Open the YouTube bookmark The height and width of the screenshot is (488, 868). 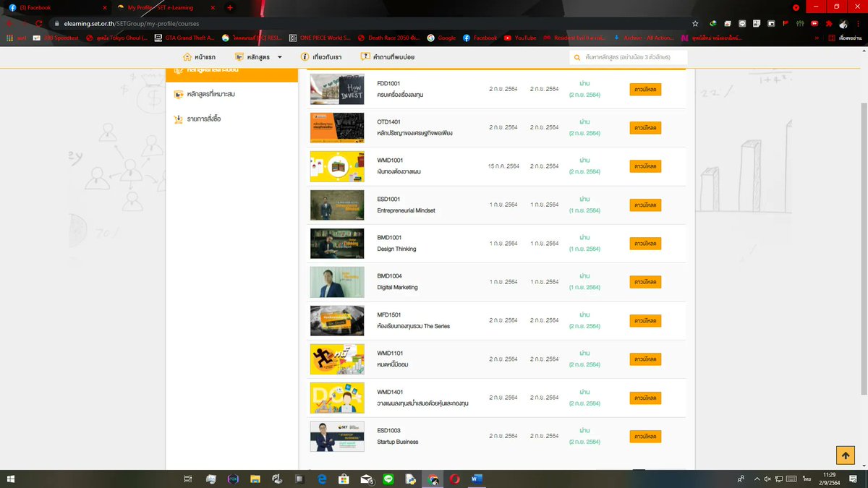pyautogui.click(x=520, y=38)
